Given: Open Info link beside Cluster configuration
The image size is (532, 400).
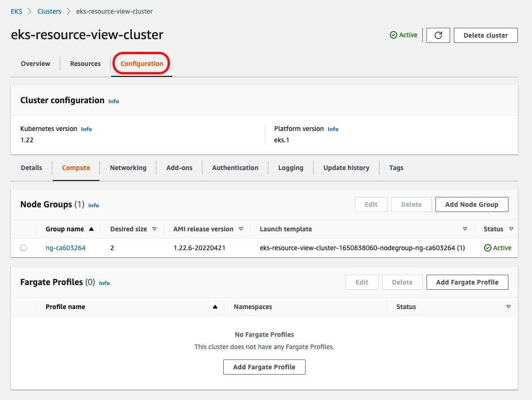Looking at the screenshot, I should [113, 101].
